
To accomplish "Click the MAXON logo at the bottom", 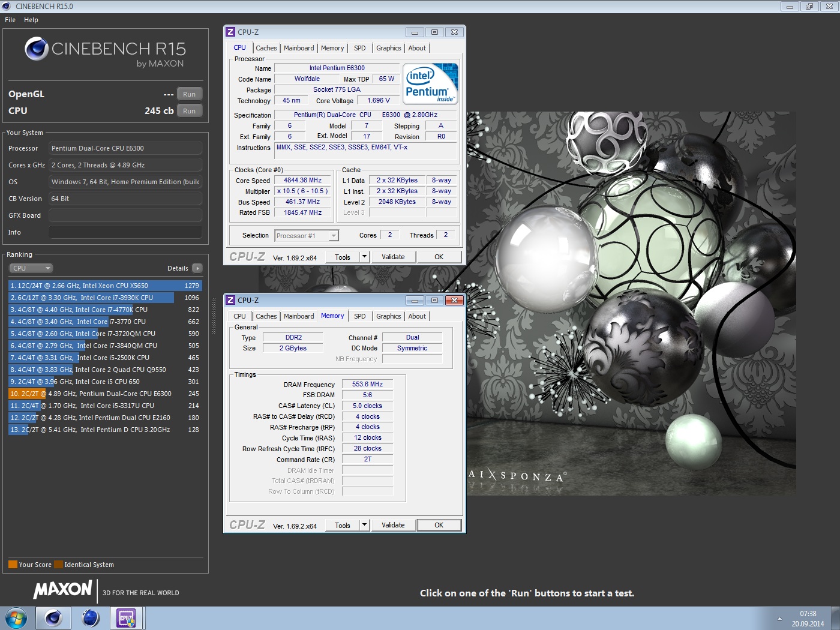I will click(x=63, y=590).
